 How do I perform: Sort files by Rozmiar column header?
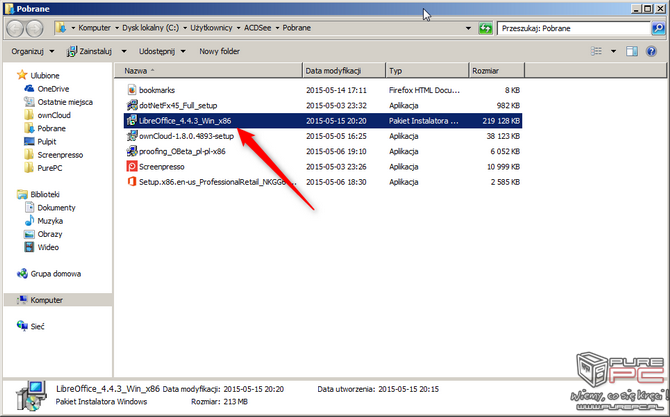[486, 71]
